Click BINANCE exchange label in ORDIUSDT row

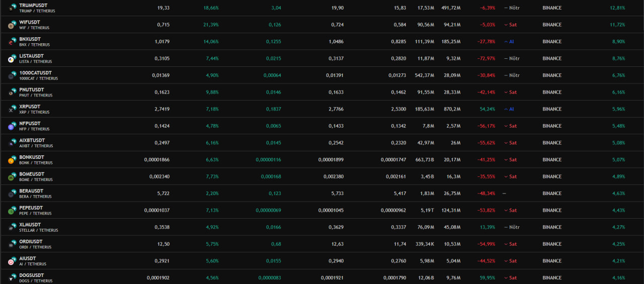pos(552,244)
